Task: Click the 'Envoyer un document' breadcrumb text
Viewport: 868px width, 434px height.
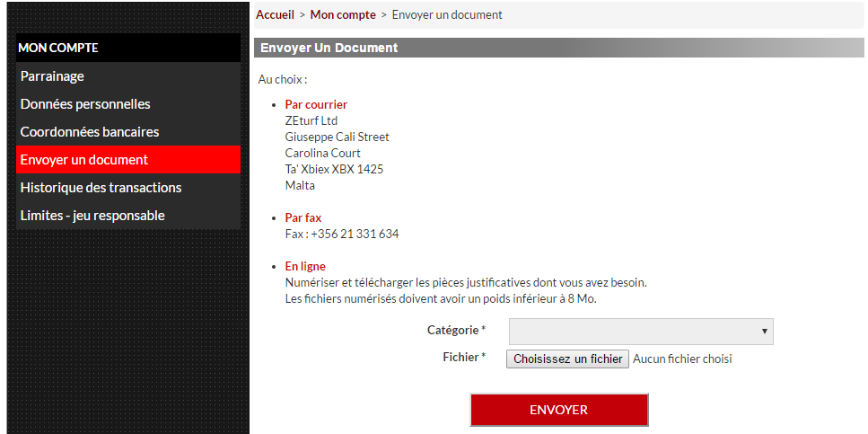Action: pyautogui.click(x=447, y=15)
